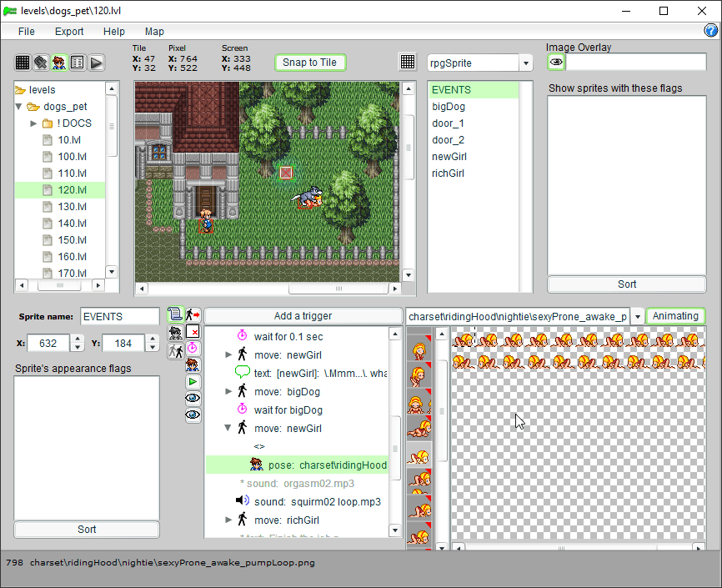This screenshot has width=722, height=588.
Task: Click the Add a trigger button
Action: pos(303,316)
